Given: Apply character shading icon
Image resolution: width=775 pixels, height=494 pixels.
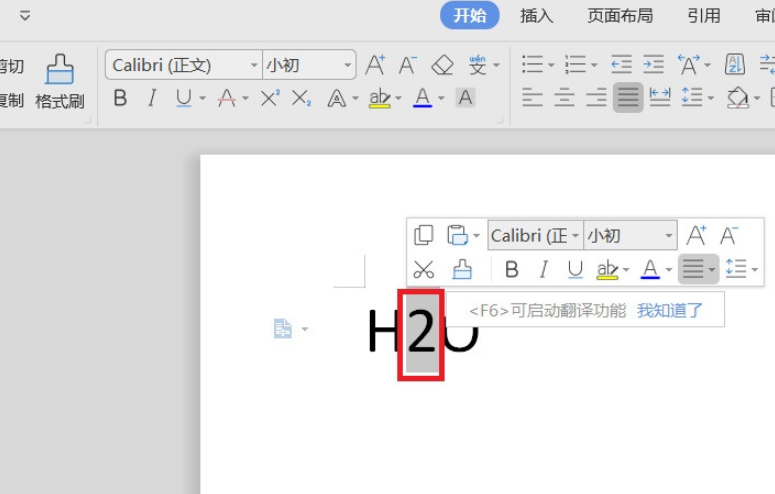Looking at the screenshot, I should click(x=465, y=98).
